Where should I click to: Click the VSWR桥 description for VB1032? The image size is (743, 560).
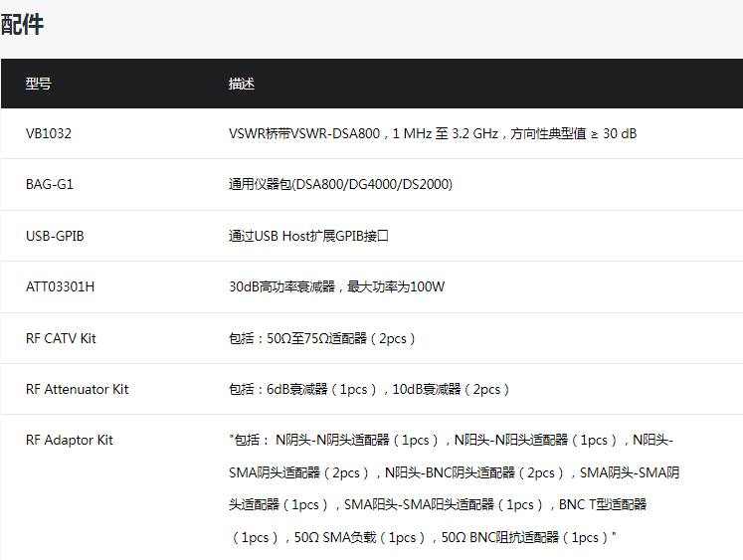tap(432, 133)
